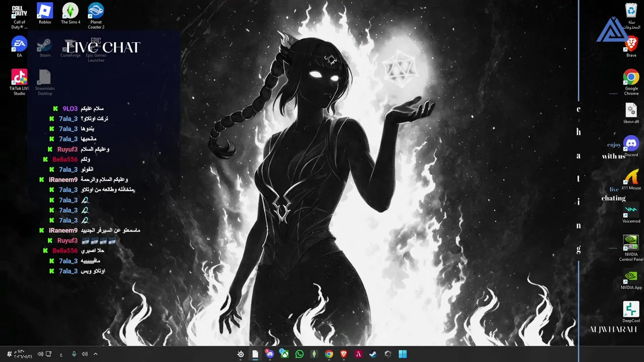
Task: Select the NVIDIA Control Panel icon
Action: 631,249
